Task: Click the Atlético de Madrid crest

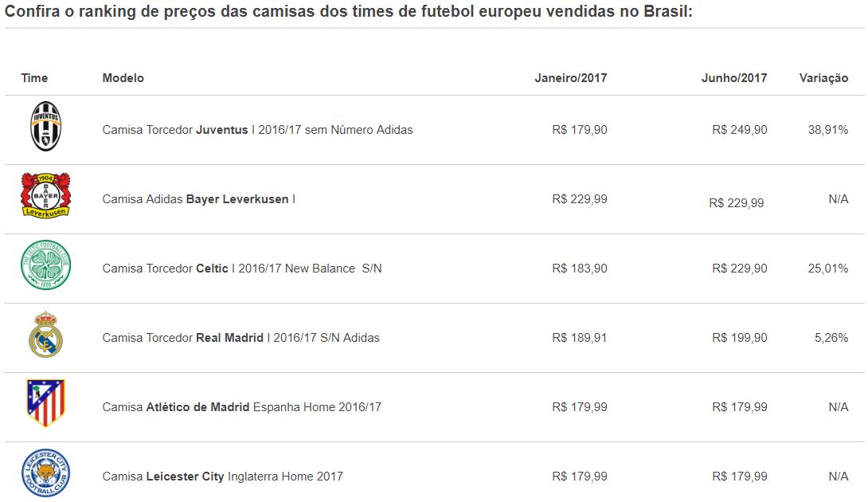Action: (45, 403)
